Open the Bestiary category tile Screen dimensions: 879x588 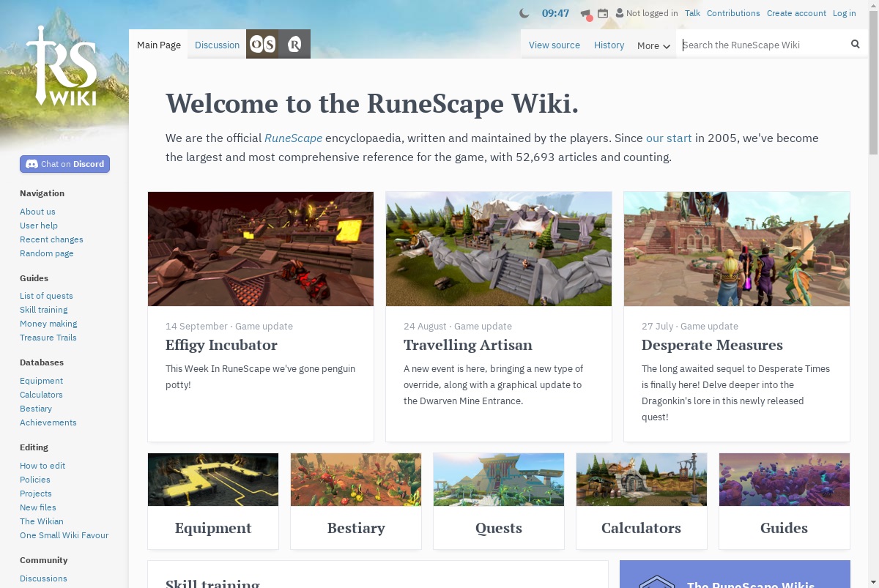click(x=356, y=501)
